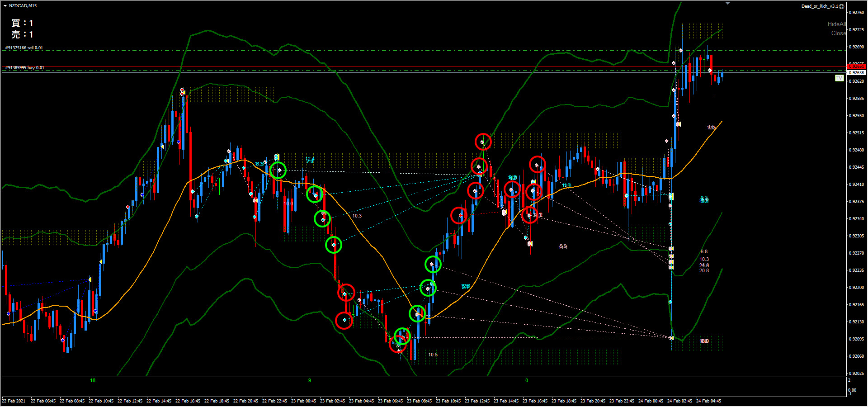Click the 0.92200 price scale label
This screenshot has height=407, width=868.
click(x=857, y=288)
